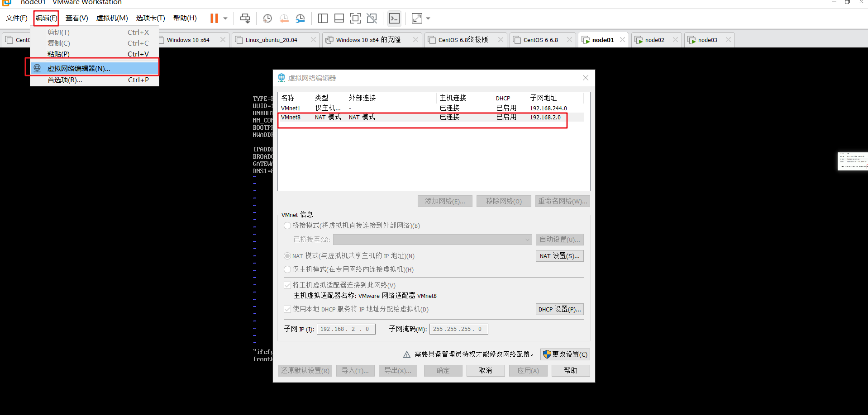Open the 选项卡(T) menu
The height and width of the screenshot is (415, 868).
pyautogui.click(x=151, y=18)
